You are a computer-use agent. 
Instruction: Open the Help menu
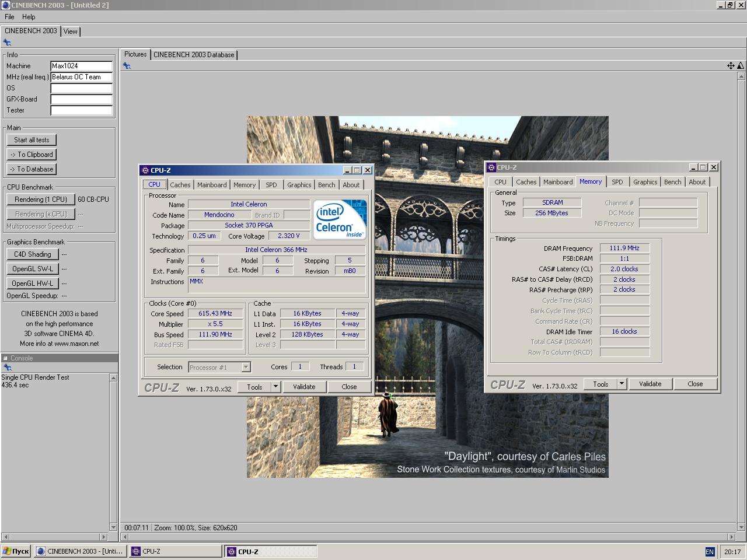pyautogui.click(x=29, y=17)
